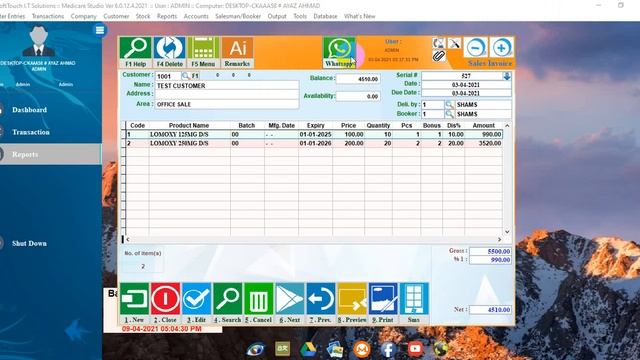The image size is (640, 360).
Task: Click the Product Name column header
Action: (x=189, y=125)
